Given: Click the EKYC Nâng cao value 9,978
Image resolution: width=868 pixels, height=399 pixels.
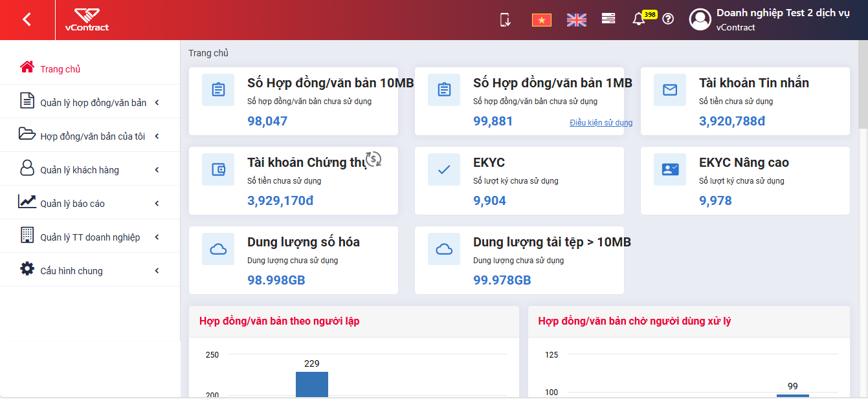Looking at the screenshot, I should [716, 200].
